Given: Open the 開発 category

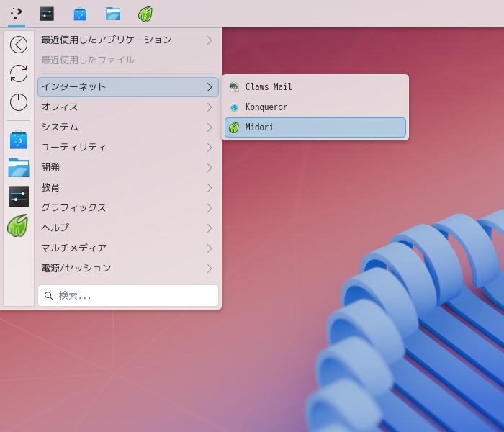Looking at the screenshot, I should coord(128,168).
